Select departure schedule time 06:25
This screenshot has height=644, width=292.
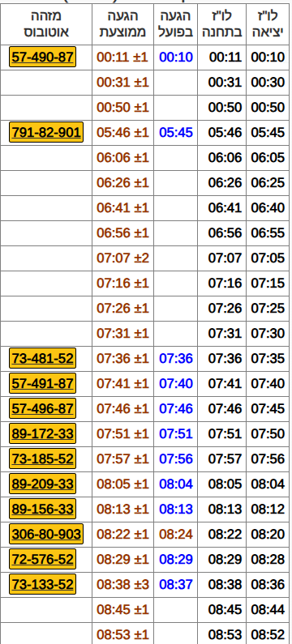[268, 183]
